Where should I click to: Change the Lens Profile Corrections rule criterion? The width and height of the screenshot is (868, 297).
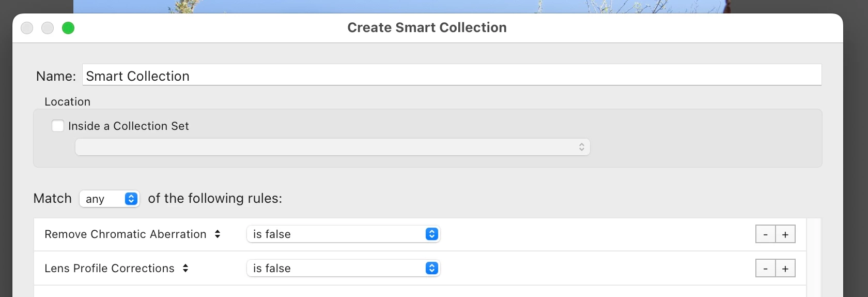(x=116, y=268)
